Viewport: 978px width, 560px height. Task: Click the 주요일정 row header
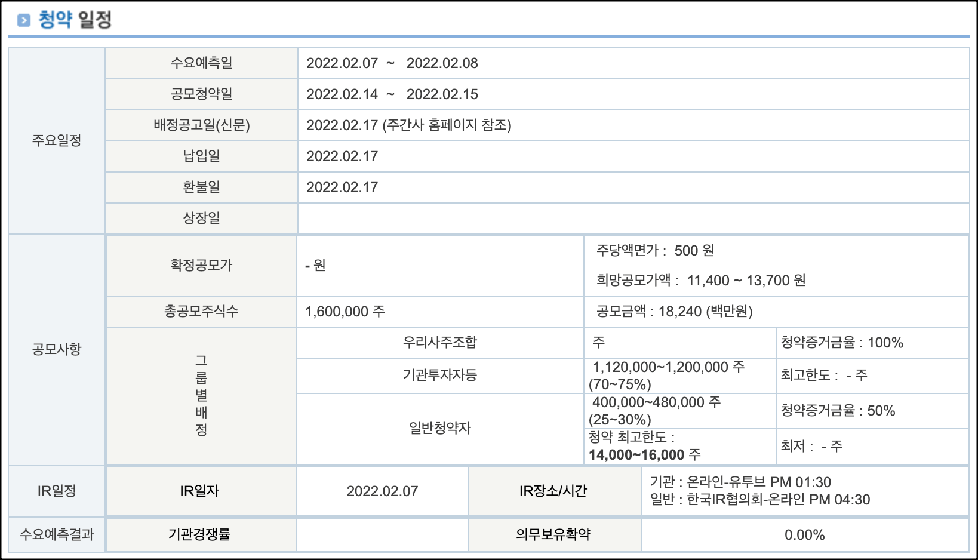[x=57, y=140]
